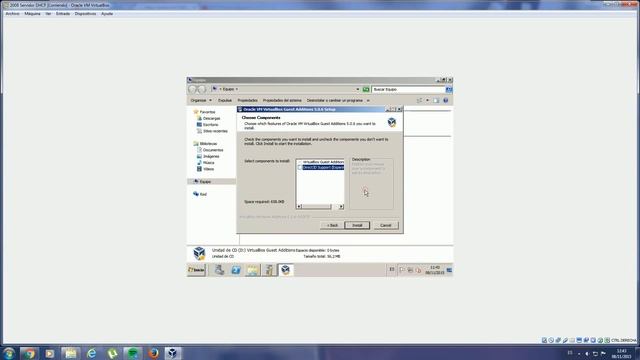
Task: Open VirtualBox Máquina menu
Action: click(32, 13)
